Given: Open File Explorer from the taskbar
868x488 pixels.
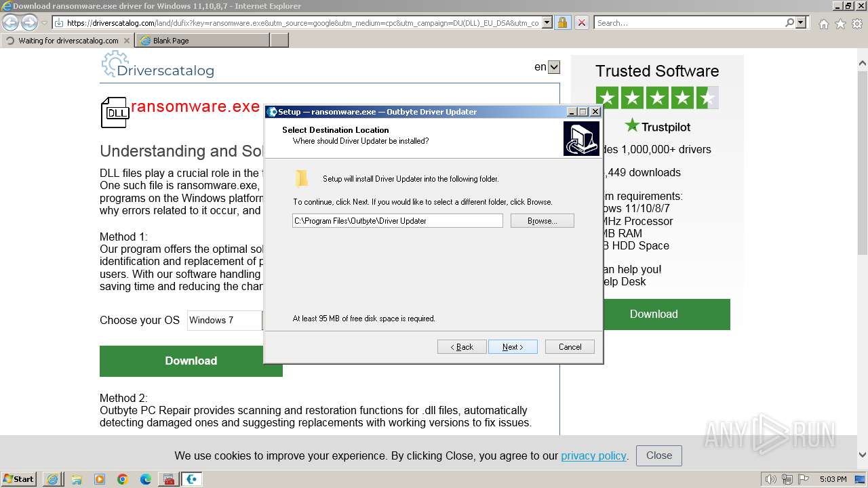Looking at the screenshot, I should [x=76, y=479].
